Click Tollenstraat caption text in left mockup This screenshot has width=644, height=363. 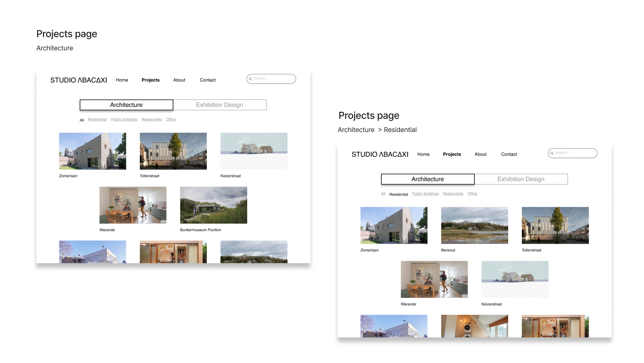pos(149,176)
